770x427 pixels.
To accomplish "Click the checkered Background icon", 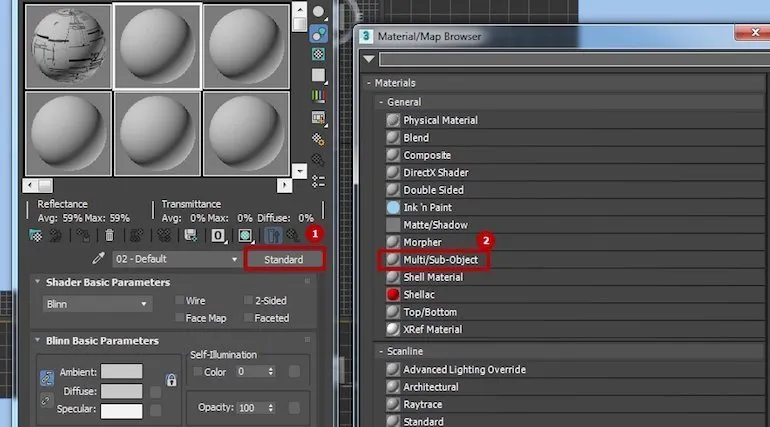I will (319, 54).
